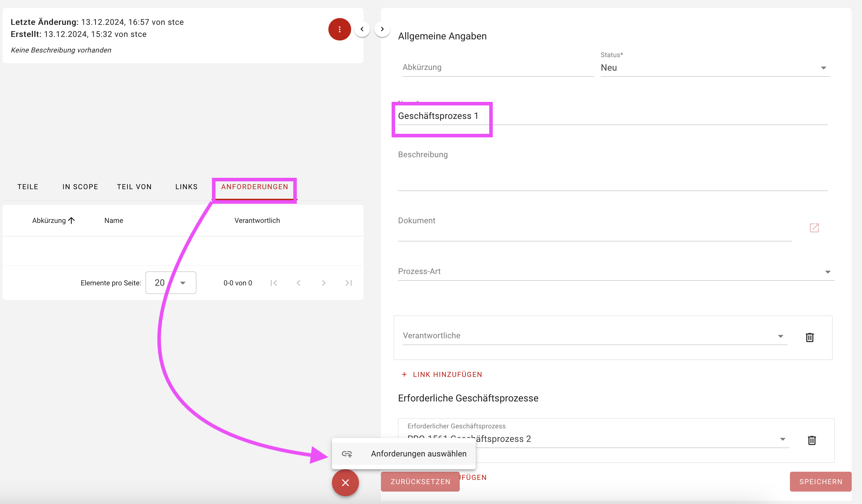
Task: Expand the Status dropdown showing Neu
Action: coord(823,68)
